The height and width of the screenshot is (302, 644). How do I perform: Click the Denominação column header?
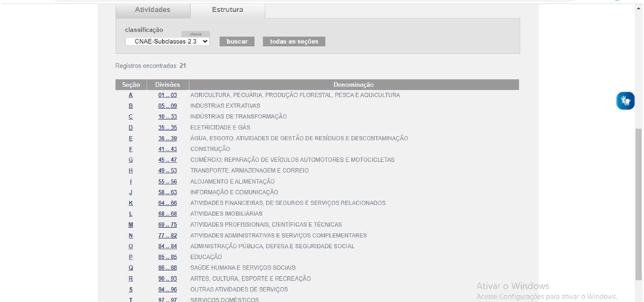pyautogui.click(x=354, y=85)
